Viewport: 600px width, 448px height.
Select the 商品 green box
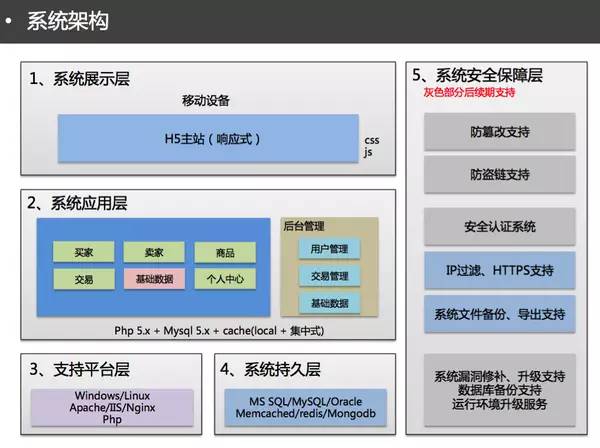(225, 253)
